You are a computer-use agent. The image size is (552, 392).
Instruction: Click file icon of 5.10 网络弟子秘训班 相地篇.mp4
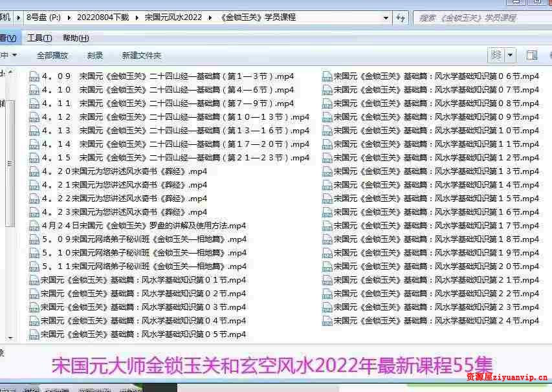[34, 253]
